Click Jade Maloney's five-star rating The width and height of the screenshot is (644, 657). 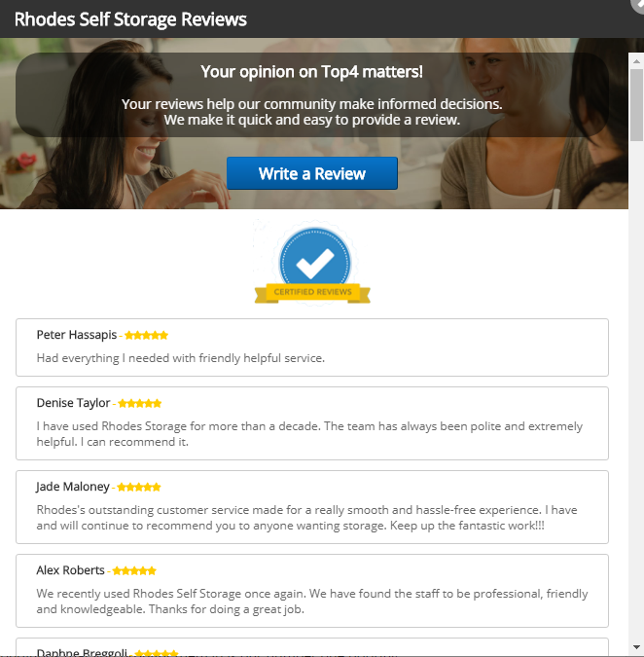[138, 488]
